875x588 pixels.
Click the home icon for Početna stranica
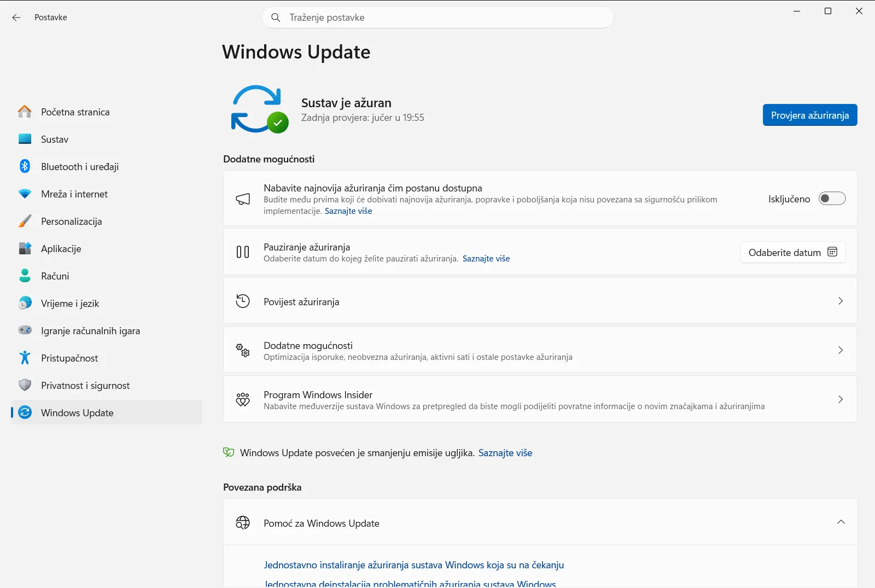tap(25, 112)
